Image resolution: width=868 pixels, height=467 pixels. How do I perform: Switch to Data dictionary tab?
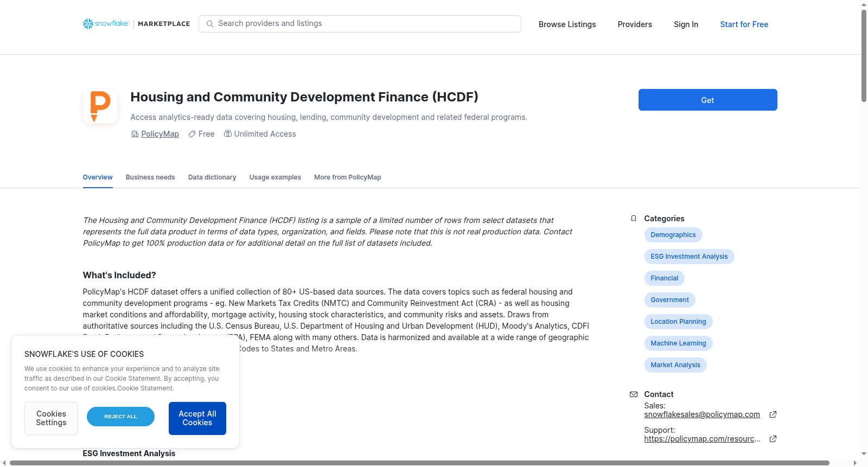coord(212,177)
